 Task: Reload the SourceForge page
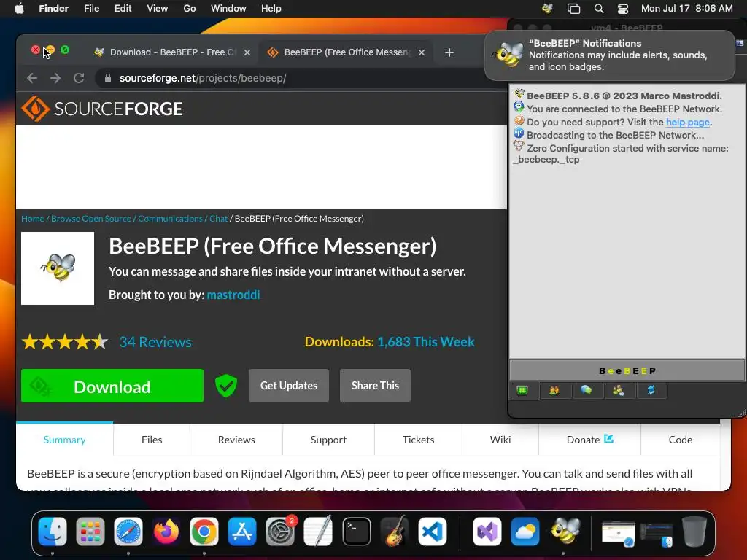[x=79, y=78]
